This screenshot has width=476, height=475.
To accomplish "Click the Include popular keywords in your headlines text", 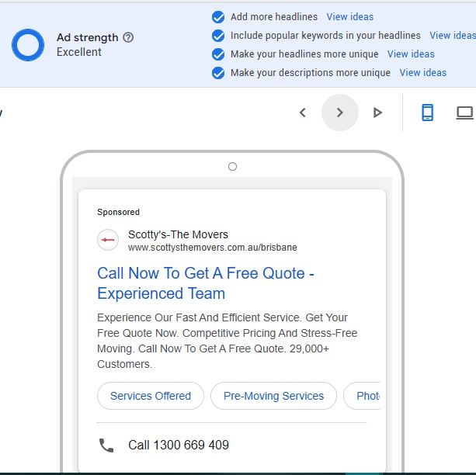I will pyautogui.click(x=325, y=36).
